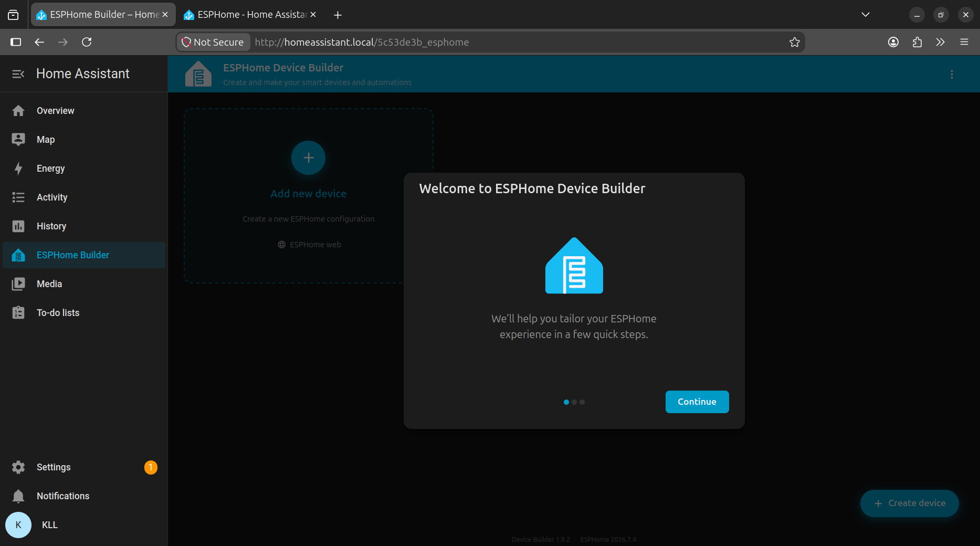Open the three-dot menu in ESPHome header

point(952,75)
